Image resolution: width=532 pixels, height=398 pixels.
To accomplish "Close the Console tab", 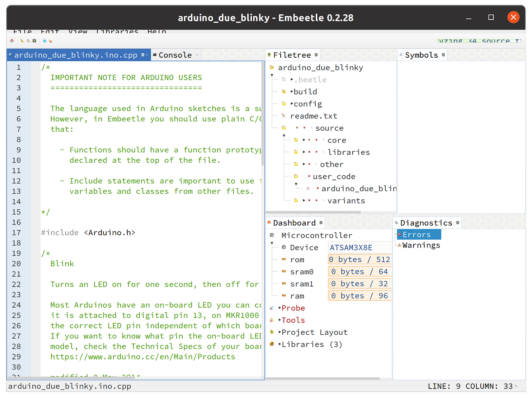I will tap(197, 55).
